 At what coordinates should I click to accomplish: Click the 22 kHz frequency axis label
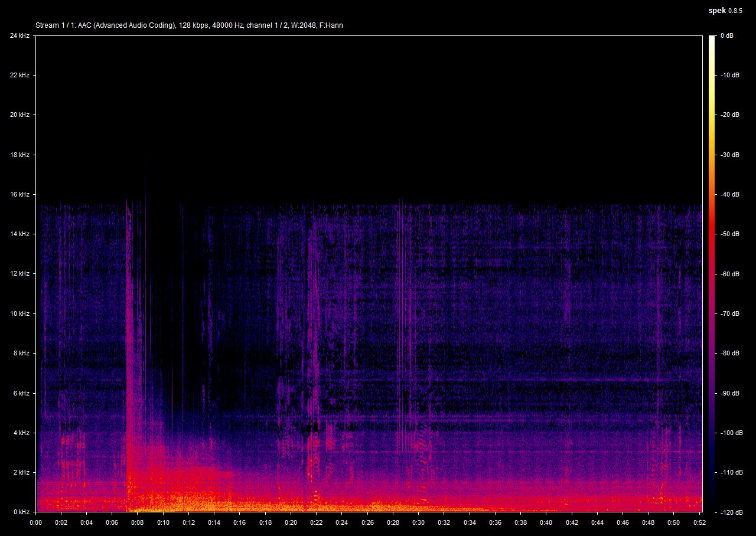(x=19, y=75)
